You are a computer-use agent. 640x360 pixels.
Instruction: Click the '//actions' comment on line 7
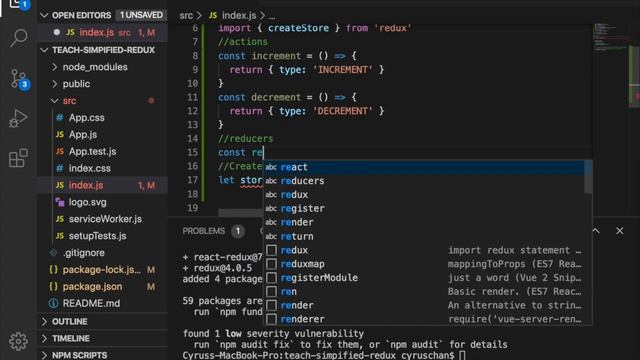click(243, 42)
